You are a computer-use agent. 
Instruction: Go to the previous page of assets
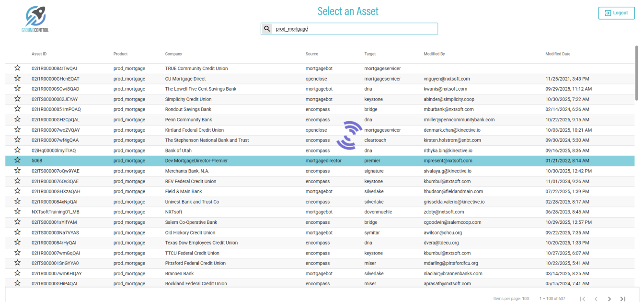pyautogui.click(x=596, y=299)
